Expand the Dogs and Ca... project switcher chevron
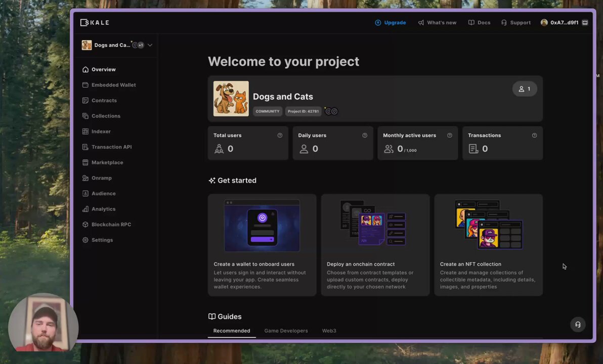Viewport: 603px width, 364px height. coord(150,45)
